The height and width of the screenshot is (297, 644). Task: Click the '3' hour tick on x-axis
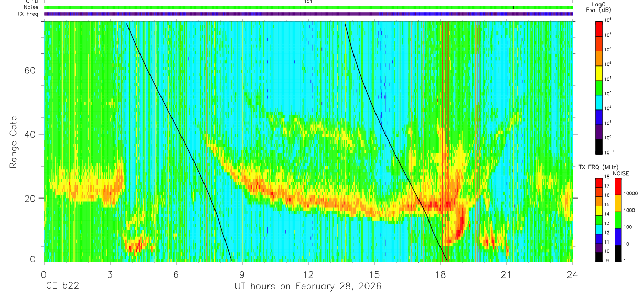110,274
